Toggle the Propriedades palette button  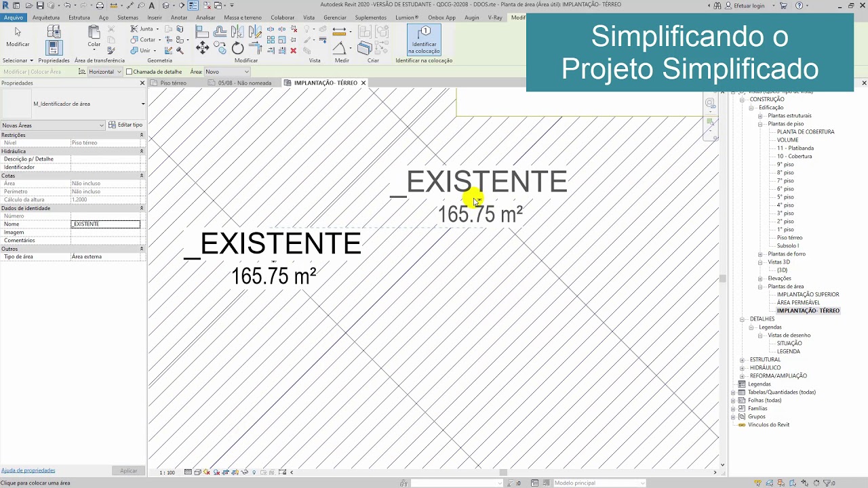tap(54, 47)
